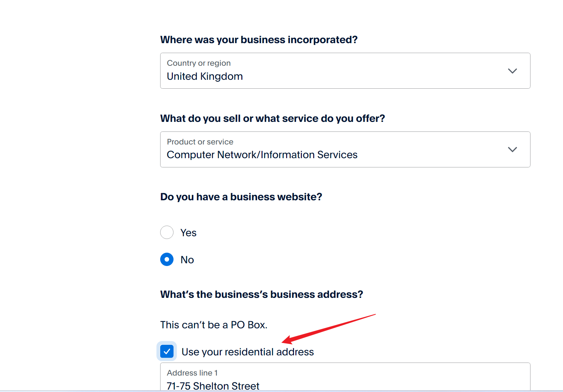Expand the Product or service dropdown
This screenshot has height=392, width=563.
click(345, 150)
